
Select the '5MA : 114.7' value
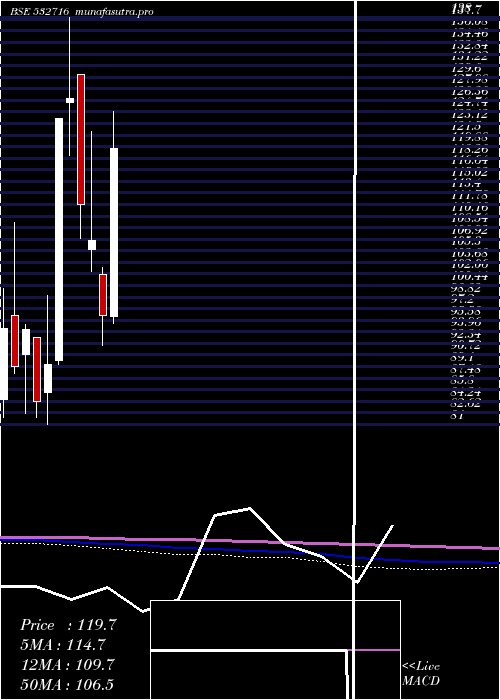(x=63, y=645)
